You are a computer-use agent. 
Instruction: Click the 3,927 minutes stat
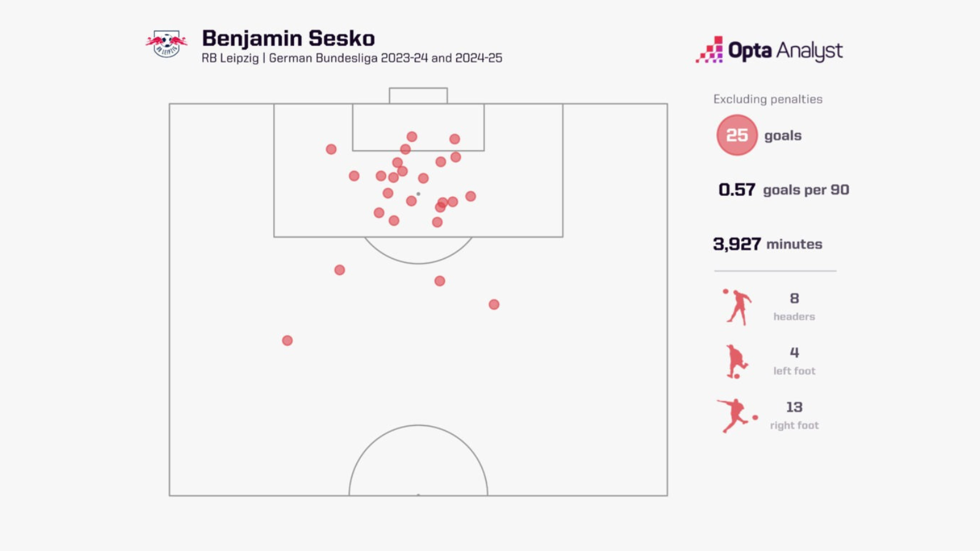click(767, 244)
